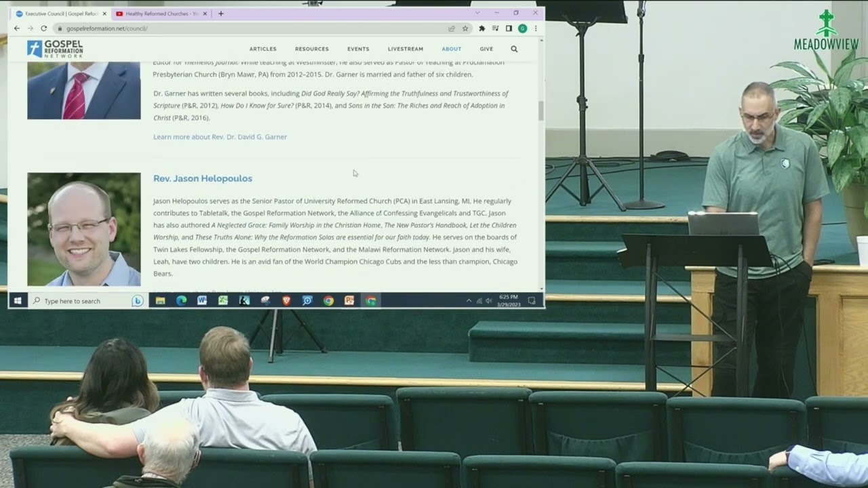Image resolution: width=868 pixels, height=488 pixels.
Task: Click the David Garner portrait photo
Action: coord(84,90)
